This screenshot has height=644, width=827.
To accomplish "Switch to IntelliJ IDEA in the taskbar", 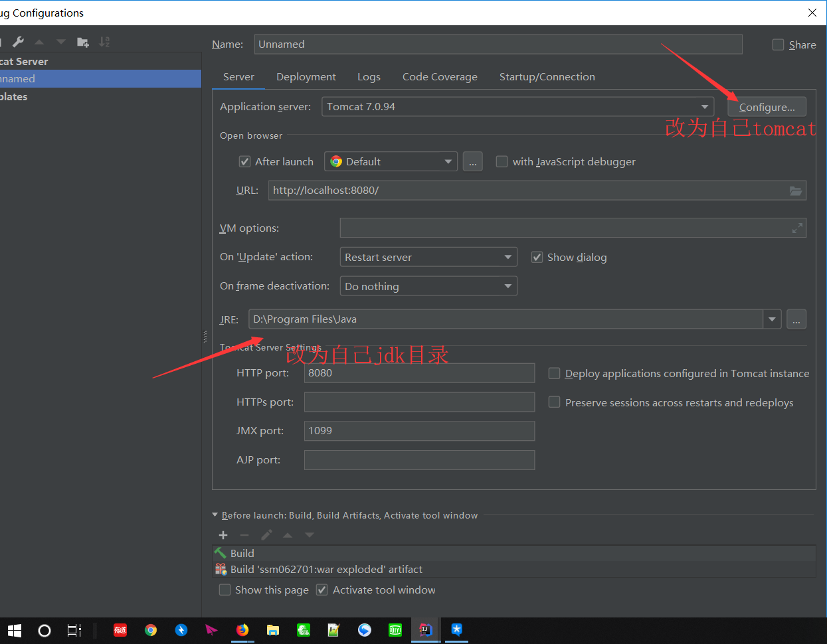I will tap(426, 630).
